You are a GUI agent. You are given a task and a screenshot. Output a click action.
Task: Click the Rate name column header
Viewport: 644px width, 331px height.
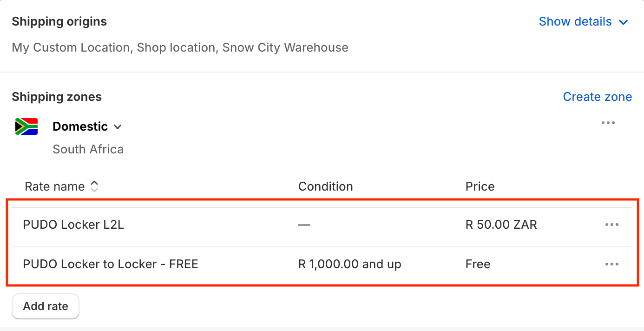pos(55,186)
